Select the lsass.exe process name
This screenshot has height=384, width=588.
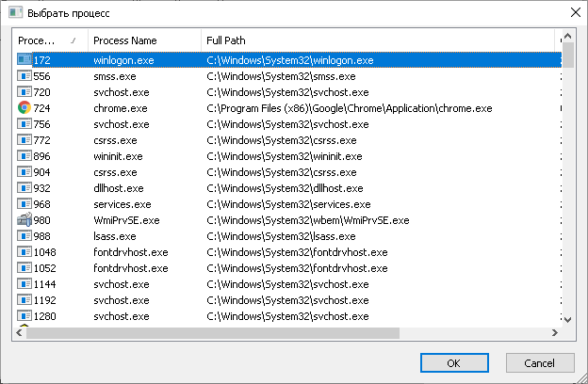coord(115,236)
